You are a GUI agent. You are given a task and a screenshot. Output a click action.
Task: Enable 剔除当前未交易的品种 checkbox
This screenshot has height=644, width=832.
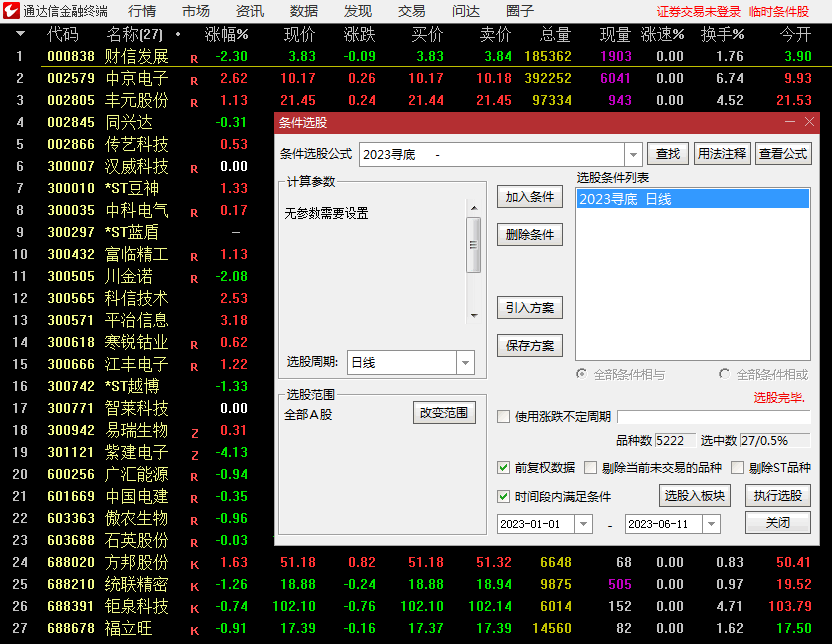(x=590, y=467)
